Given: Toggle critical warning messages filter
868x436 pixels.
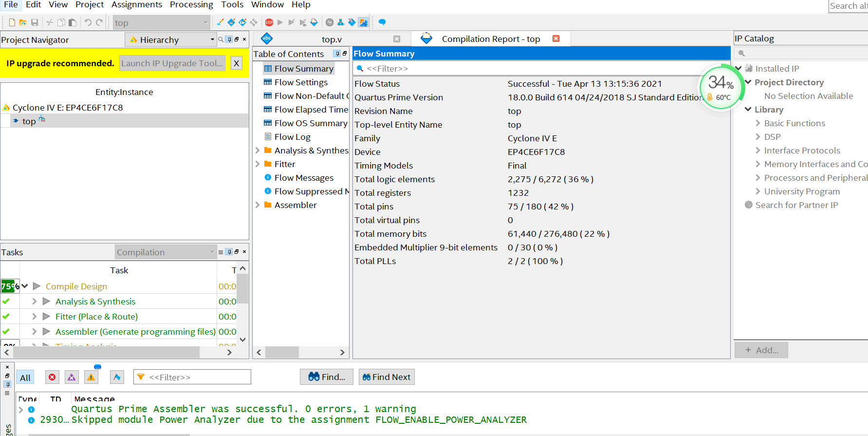Looking at the screenshot, I should [72, 377].
